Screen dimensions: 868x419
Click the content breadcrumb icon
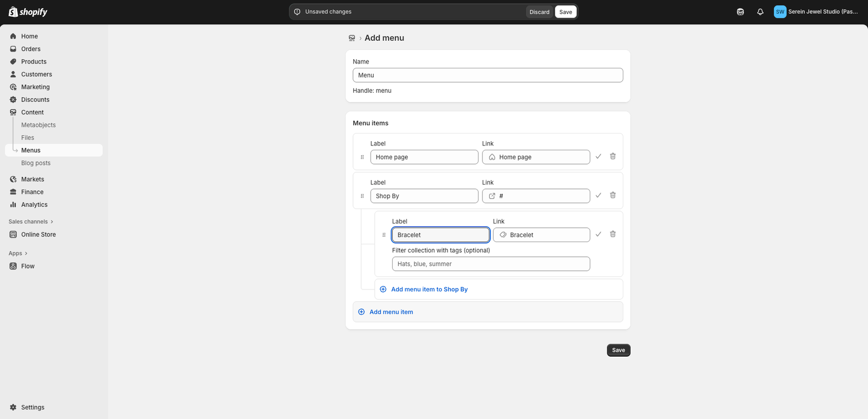pyautogui.click(x=352, y=38)
